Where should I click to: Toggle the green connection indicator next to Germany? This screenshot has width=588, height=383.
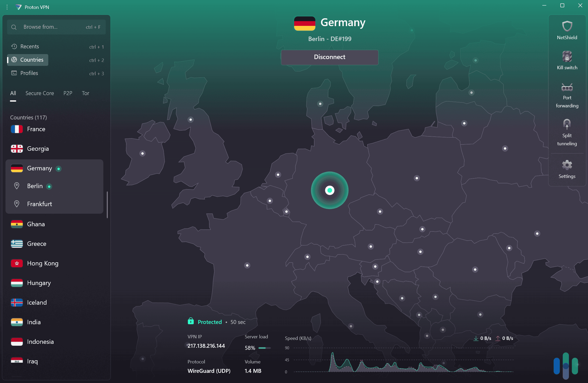tap(58, 169)
